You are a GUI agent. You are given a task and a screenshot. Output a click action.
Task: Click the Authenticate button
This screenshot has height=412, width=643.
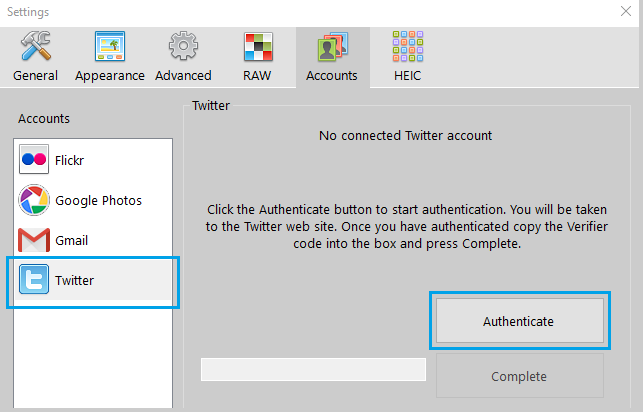point(520,321)
